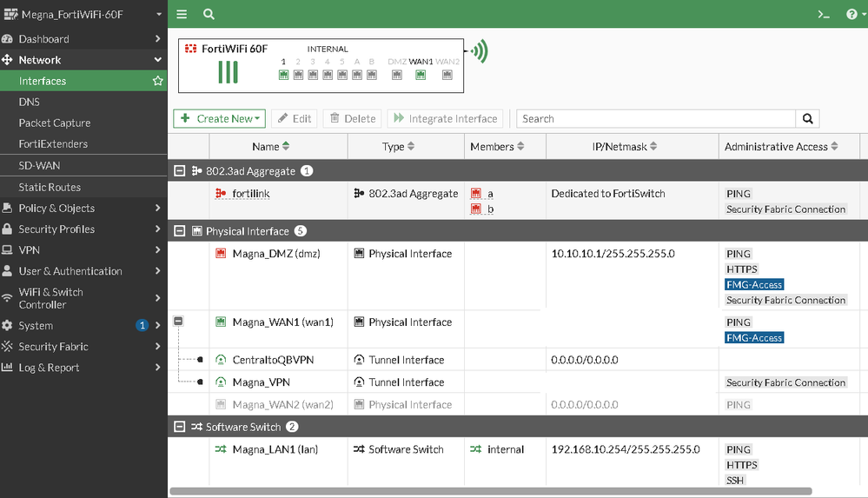Click the WiFi signal icon beside the faceplate
868x498 pixels.
480,51
